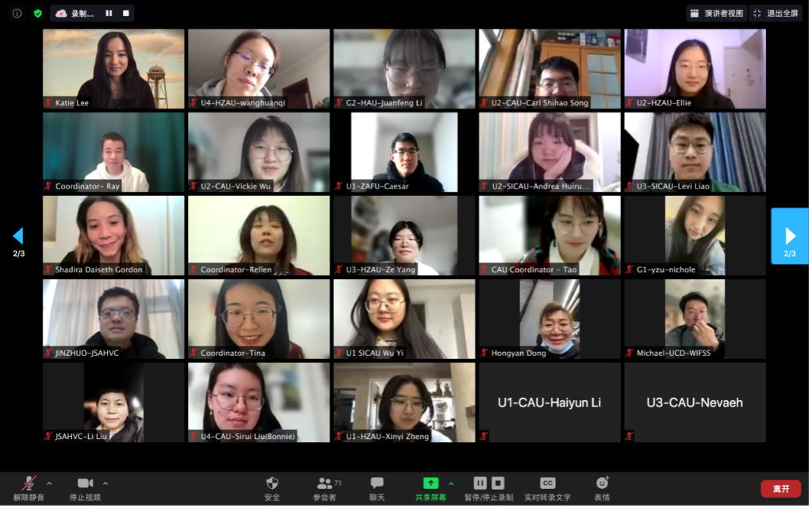Open the meeting info icon
Viewport: 812px width, 508px height.
coord(17,13)
